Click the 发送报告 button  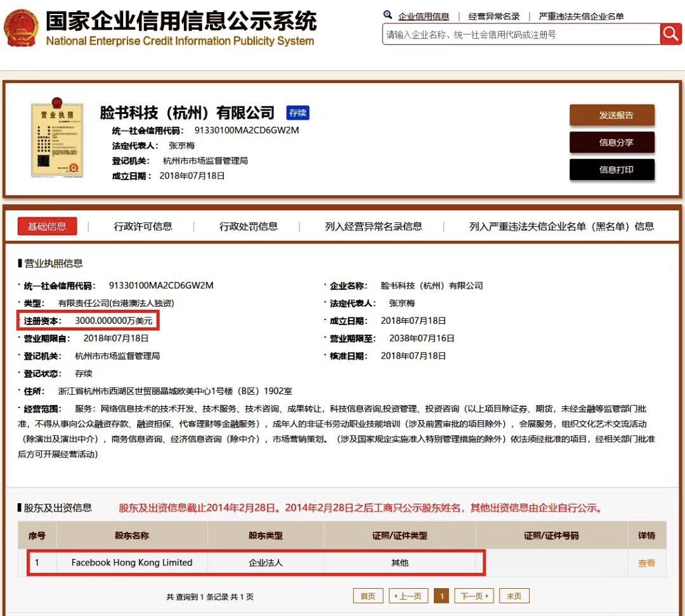[611, 115]
